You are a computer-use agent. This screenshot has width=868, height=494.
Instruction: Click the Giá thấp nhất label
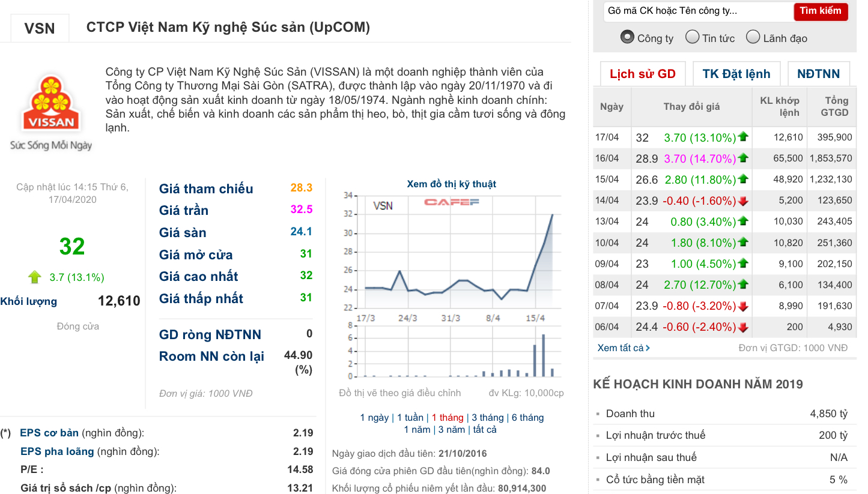[201, 298]
